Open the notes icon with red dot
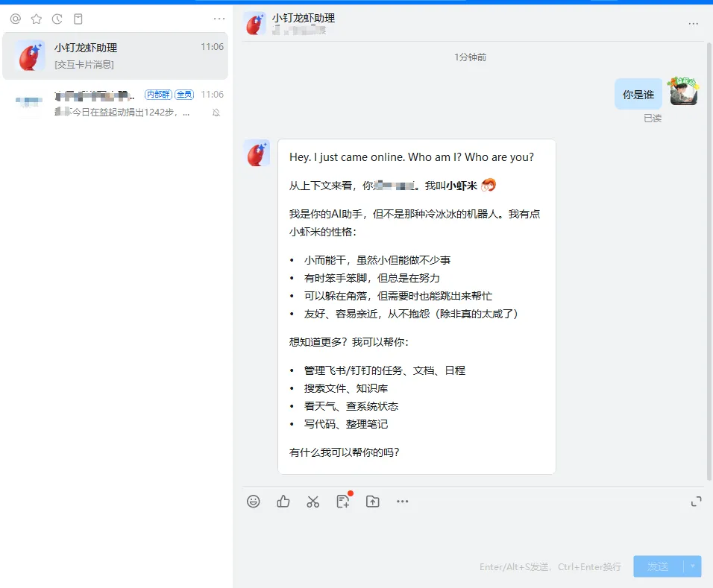 343,501
